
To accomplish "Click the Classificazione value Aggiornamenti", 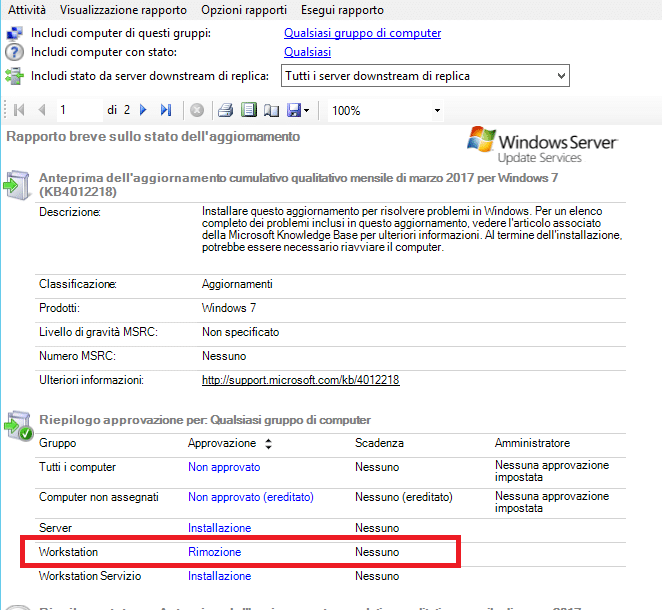I will [x=237, y=284].
